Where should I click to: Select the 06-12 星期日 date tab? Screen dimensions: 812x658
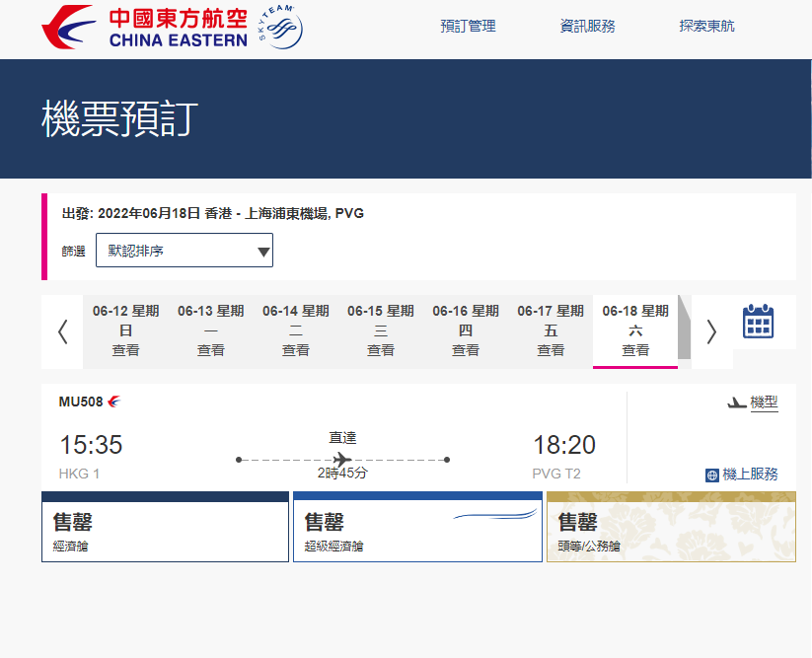pyautogui.click(x=125, y=330)
